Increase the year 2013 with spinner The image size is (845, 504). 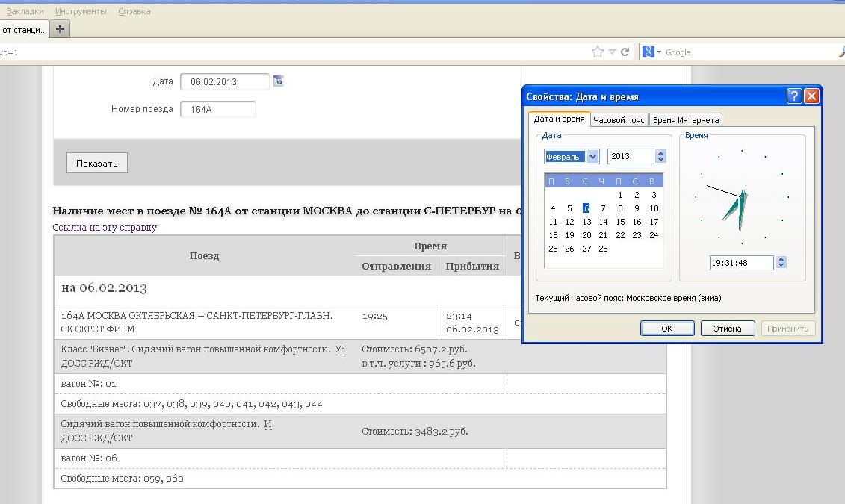point(660,153)
